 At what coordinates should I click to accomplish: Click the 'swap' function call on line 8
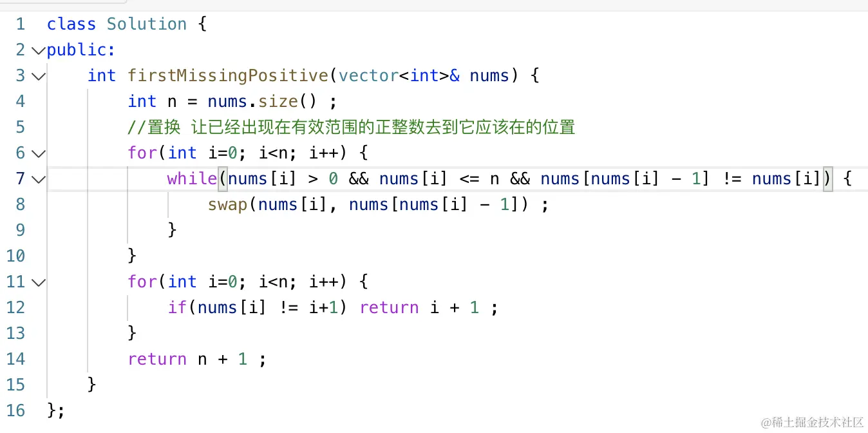228,205
